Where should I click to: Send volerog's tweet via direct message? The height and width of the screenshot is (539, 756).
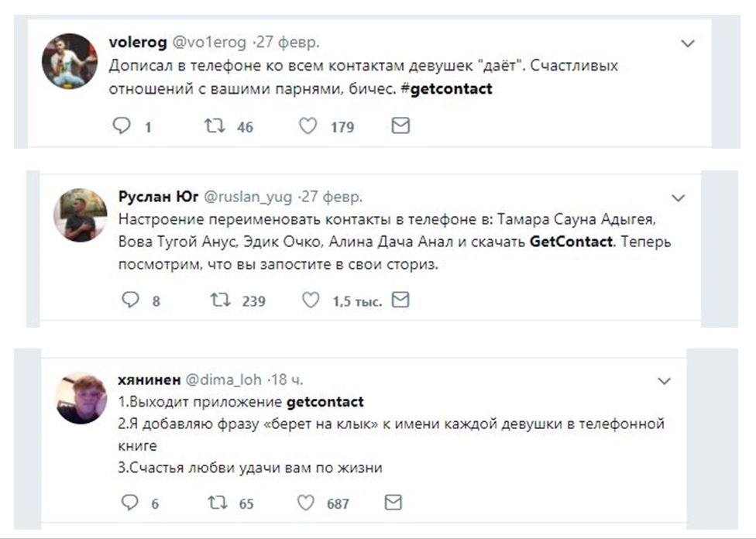[x=400, y=125]
